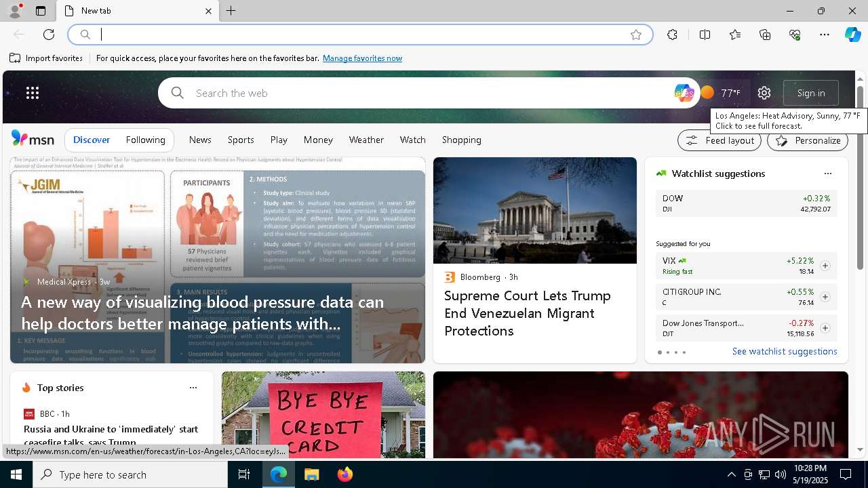
Task: Select the Discover tab
Action: [92, 140]
